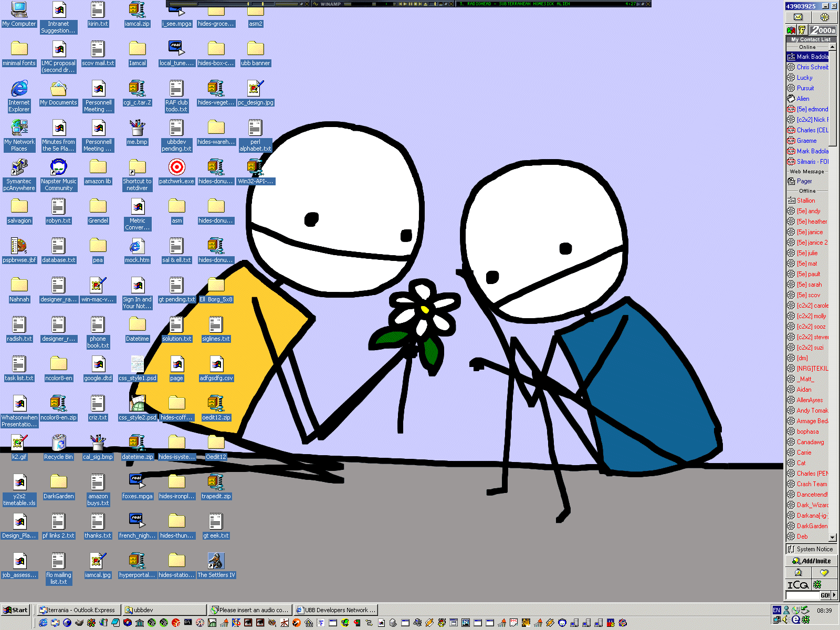Select [5e] edmond contact in ICQ

(807, 109)
